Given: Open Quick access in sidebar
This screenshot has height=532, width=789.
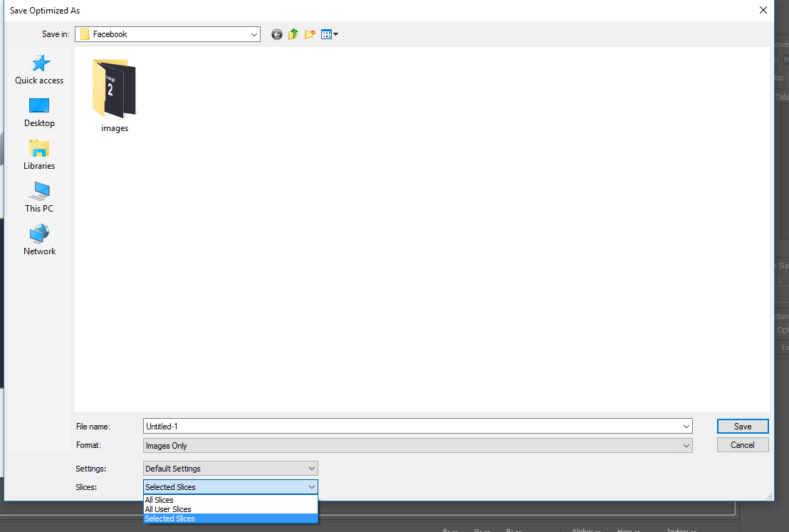Looking at the screenshot, I should 39,70.
